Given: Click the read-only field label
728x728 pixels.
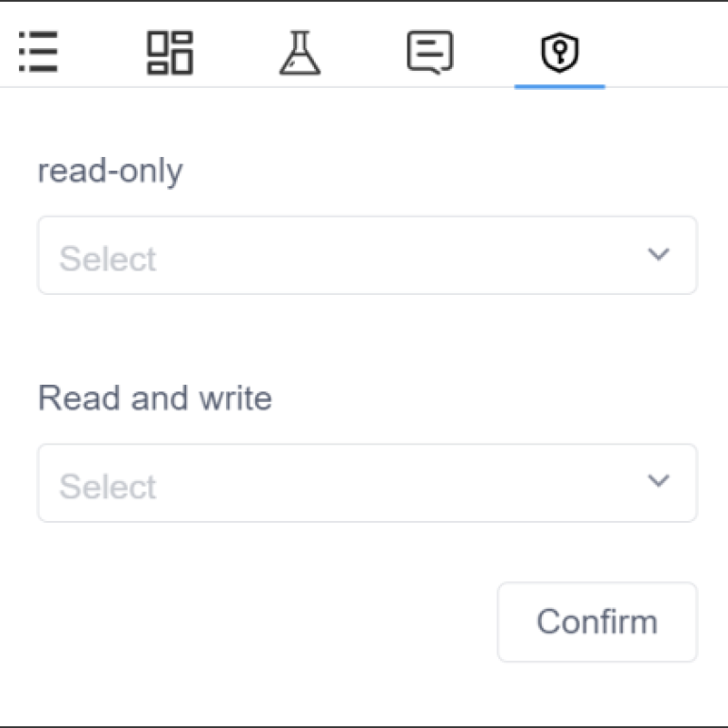Looking at the screenshot, I should point(111,171).
